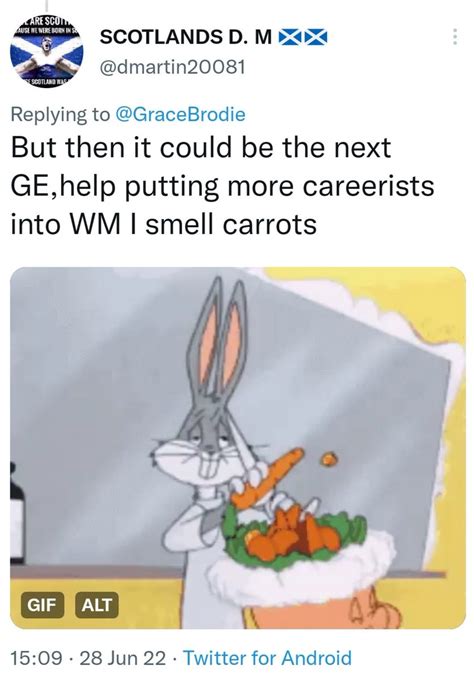Image resolution: width=474 pixels, height=678 pixels.
Task: Select the tweet text about careerists
Action: click(x=223, y=186)
